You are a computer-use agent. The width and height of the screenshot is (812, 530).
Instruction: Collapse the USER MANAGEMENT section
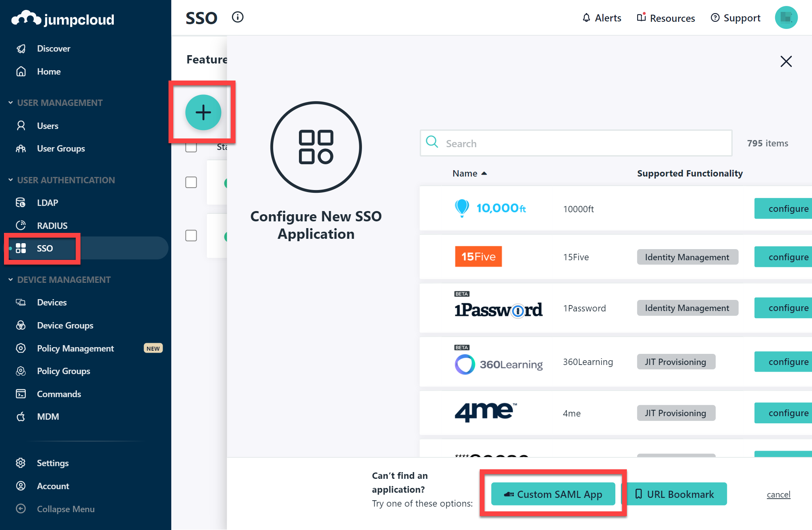[x=10, y=103]
